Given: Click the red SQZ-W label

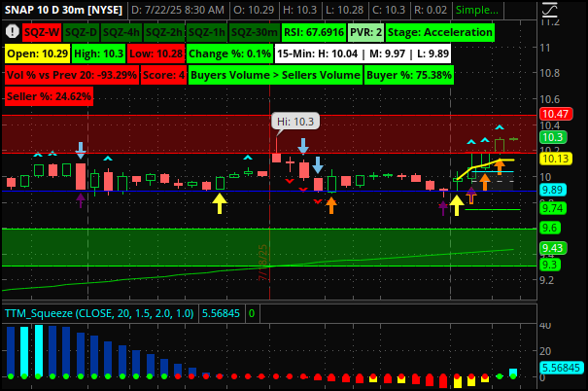Looking at the screenshot, I should pyautogui.click(x=41, y=32).
